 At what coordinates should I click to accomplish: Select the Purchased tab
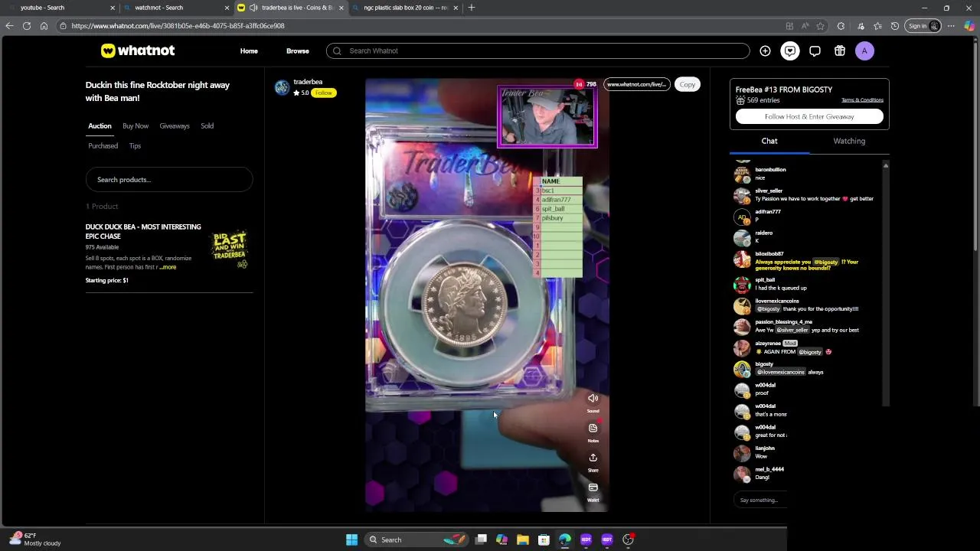coord(103,145)
